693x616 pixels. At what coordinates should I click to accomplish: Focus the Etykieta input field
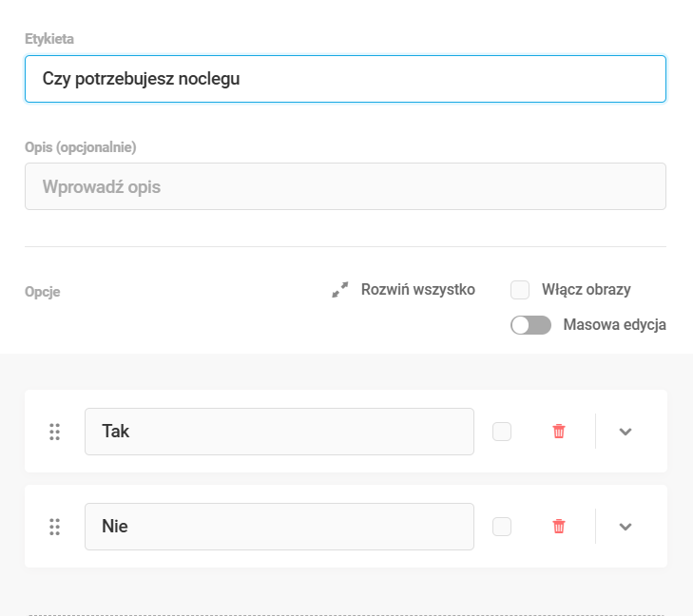coord(345,79)
